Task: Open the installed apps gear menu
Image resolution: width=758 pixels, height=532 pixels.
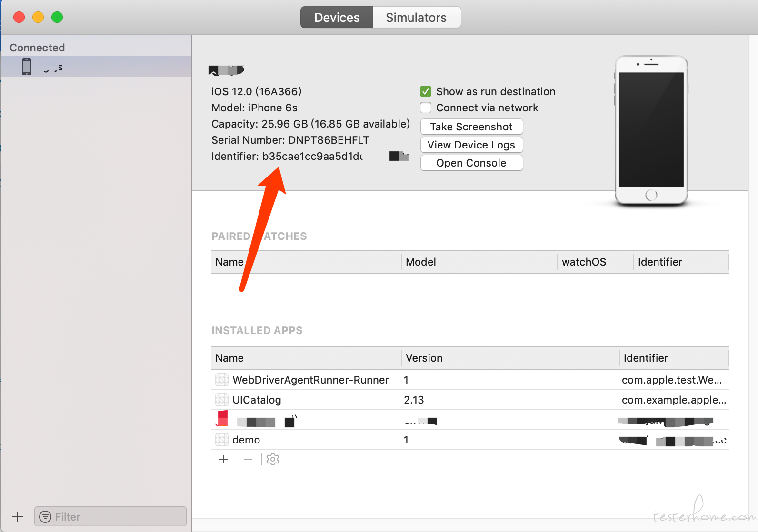Action: click(273, 459)
